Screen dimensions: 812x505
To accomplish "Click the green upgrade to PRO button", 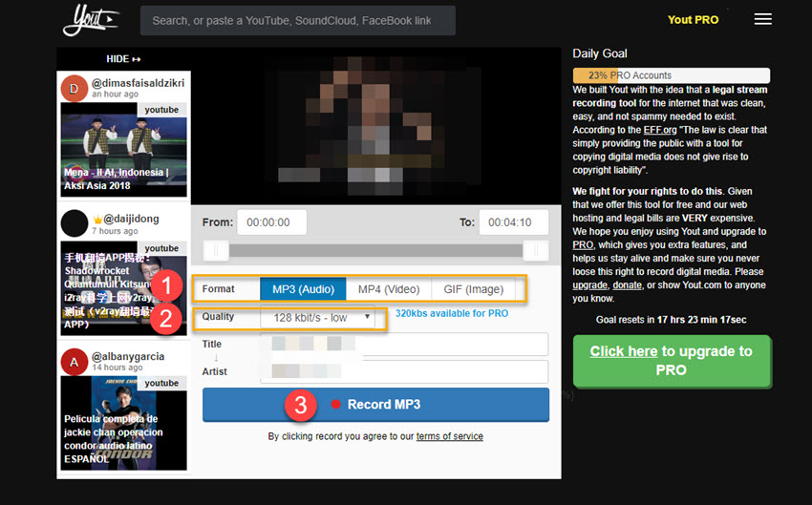I will click(672, 361).
